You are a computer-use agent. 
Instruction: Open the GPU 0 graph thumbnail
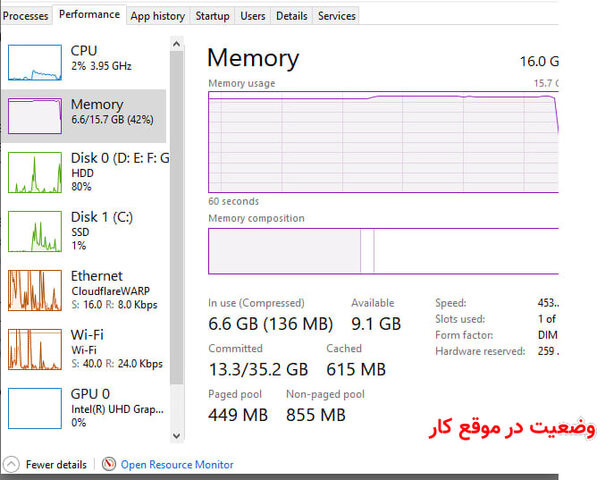click(x=34, y=407)
